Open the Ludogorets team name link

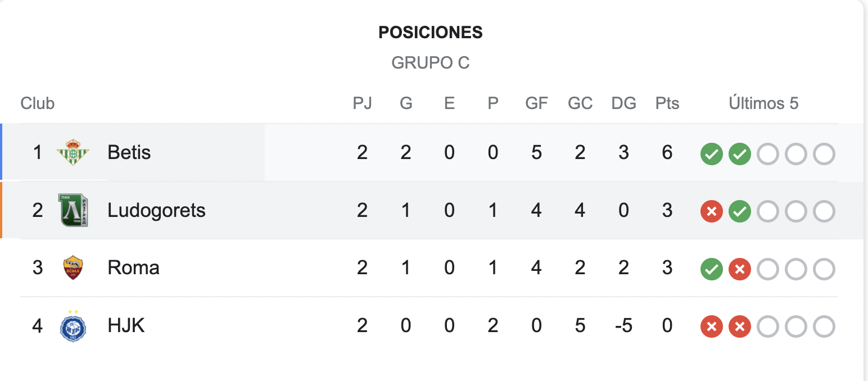156,210
